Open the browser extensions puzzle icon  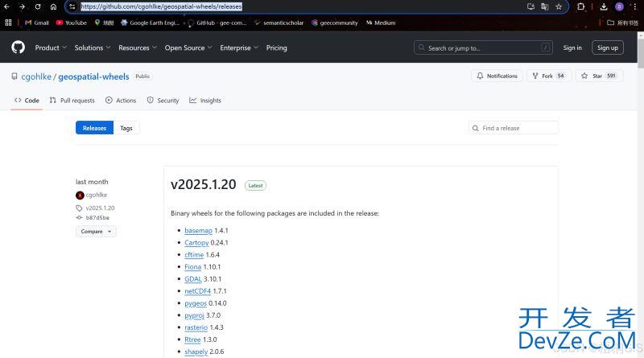(580, 6)
